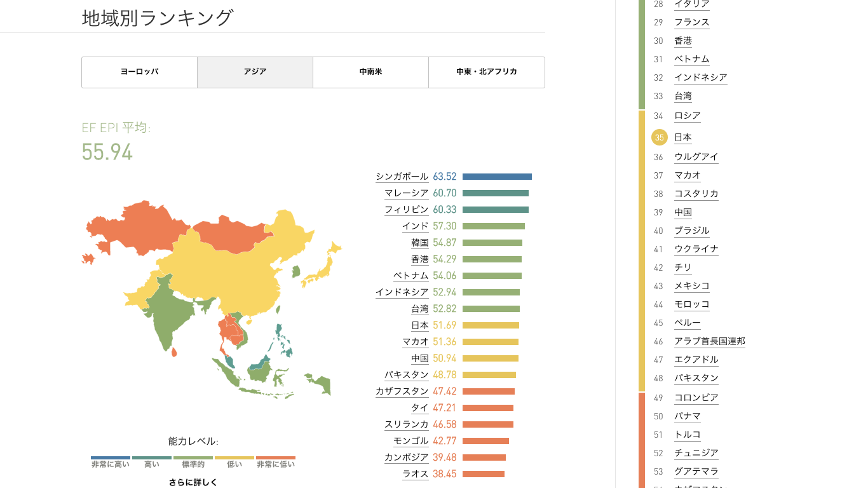
Task: Click the カザフスタン link in the Asia list
Action: click(x=402, y=391)
